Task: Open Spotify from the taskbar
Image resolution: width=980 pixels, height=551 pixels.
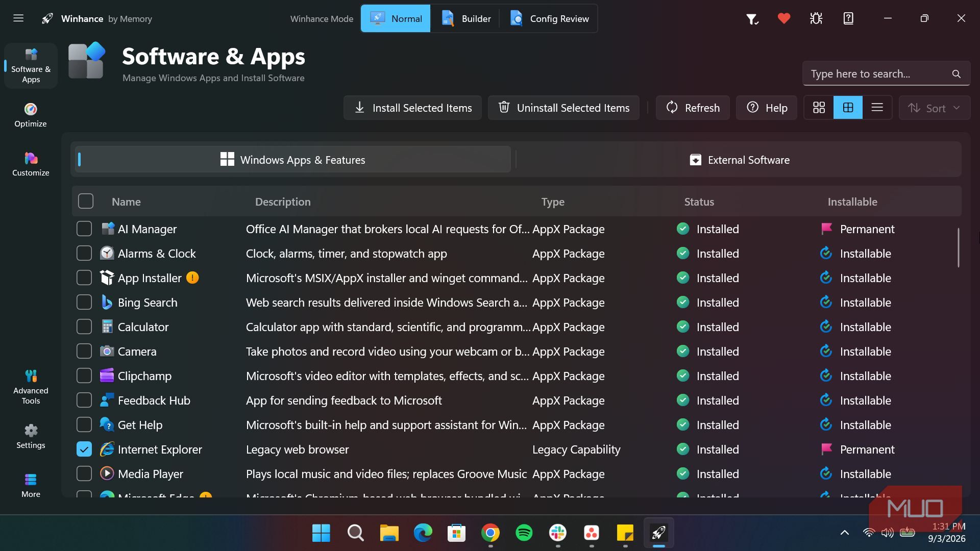Action: coord(524,533)
